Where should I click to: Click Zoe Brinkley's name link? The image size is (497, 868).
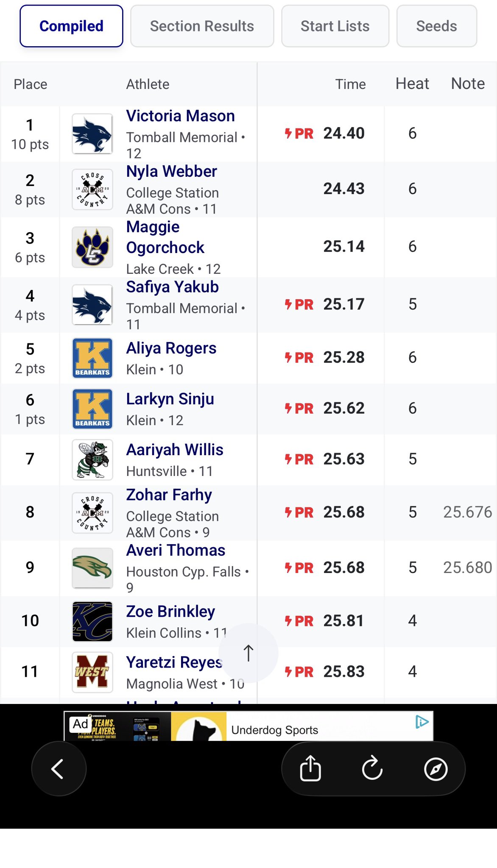tap(170, 612)
